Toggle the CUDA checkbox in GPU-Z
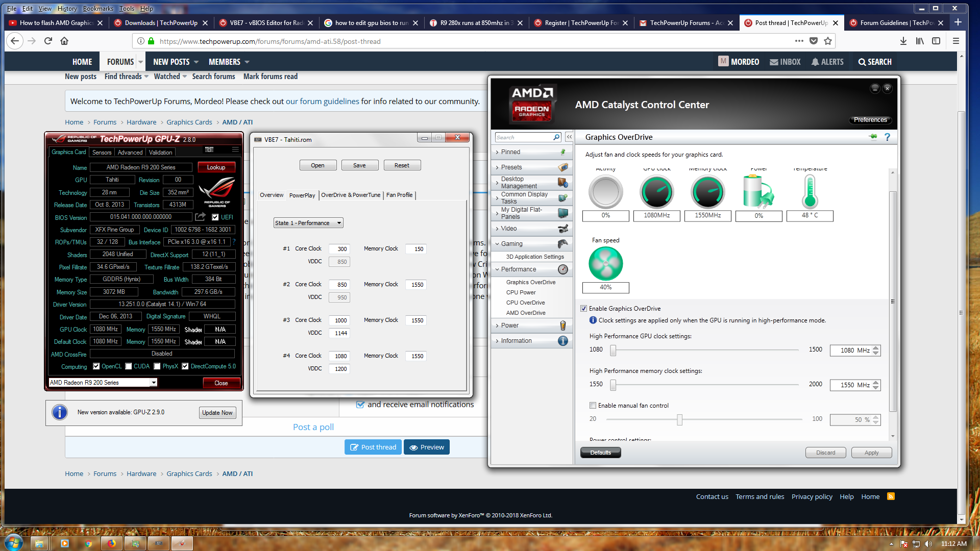This screenshot has width=980, height=551. [x=129, y=366]
